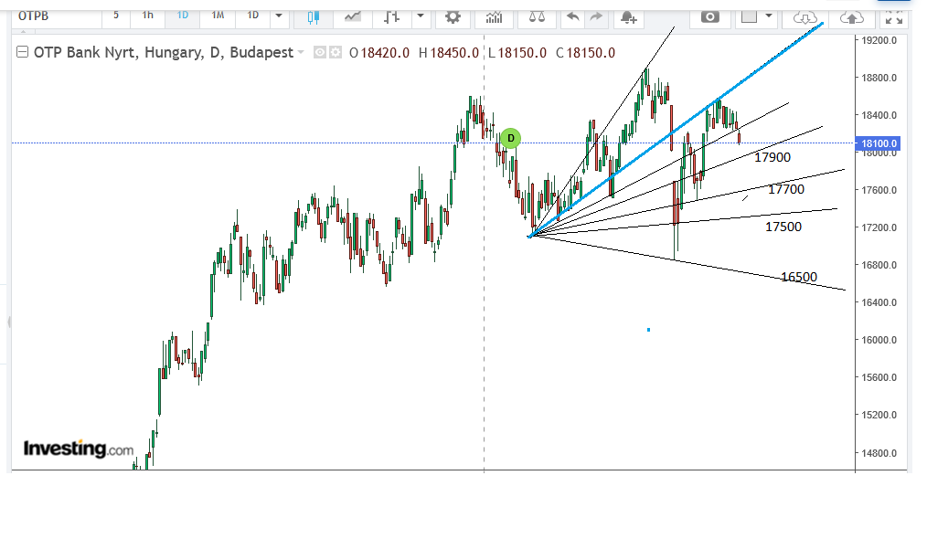Create an alert with the bell icon

coord(628,17)
